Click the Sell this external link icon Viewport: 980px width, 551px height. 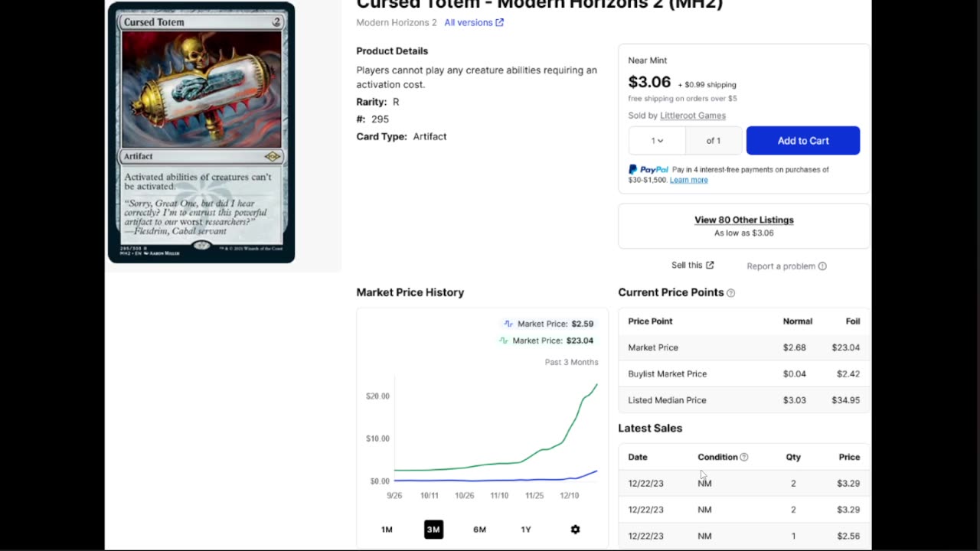(x=710, y=266)
